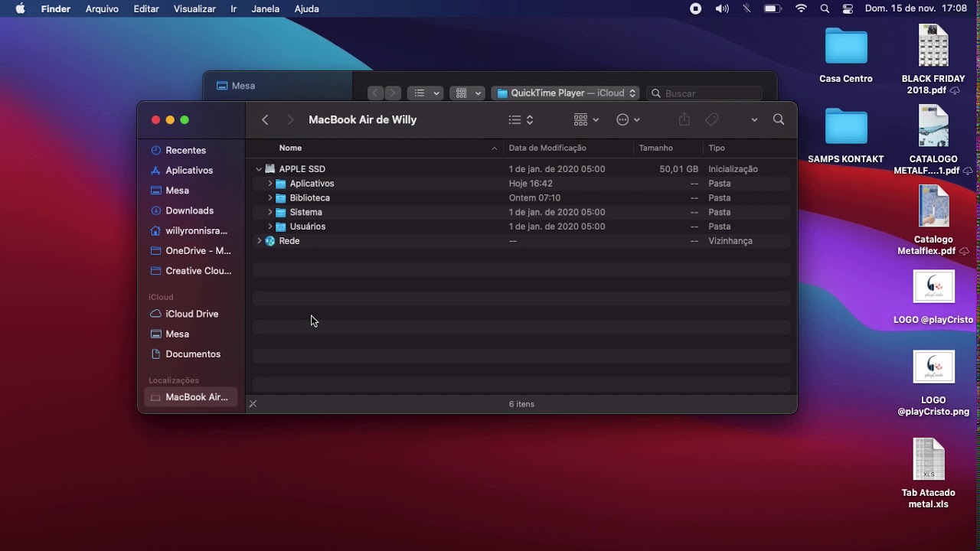The height and width of the screenshot is (551, 980).
Task: Click forward arrow in the back Finder window
Action: pos(393,93)
